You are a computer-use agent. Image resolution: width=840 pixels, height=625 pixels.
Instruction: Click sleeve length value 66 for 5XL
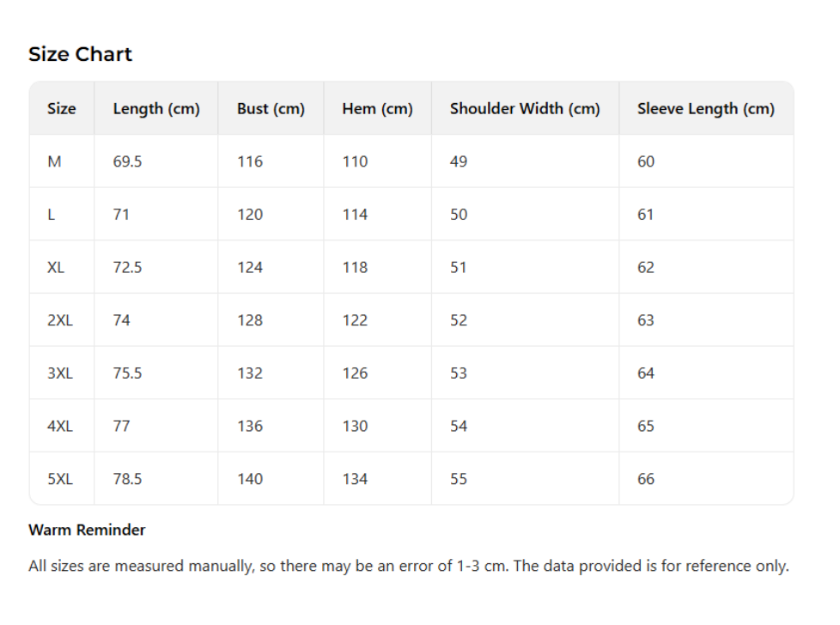[x=646, y=479]
